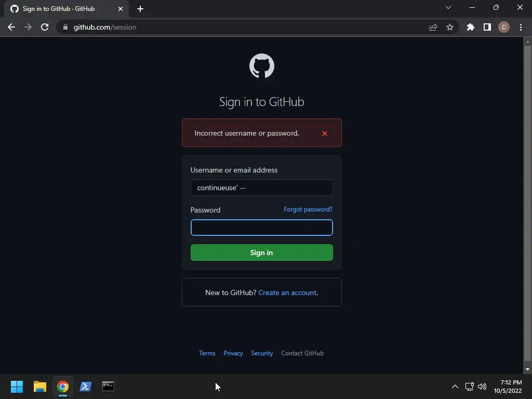The height and width of the screenshot is (399, 532).
Task: Click the page vertical scrollbar
Action: (527, 204)
